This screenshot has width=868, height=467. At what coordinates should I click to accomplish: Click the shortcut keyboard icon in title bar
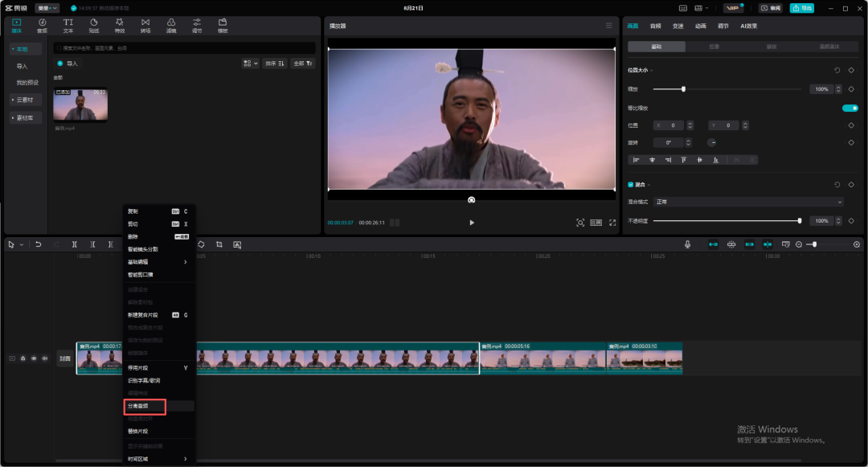[683, 8]
